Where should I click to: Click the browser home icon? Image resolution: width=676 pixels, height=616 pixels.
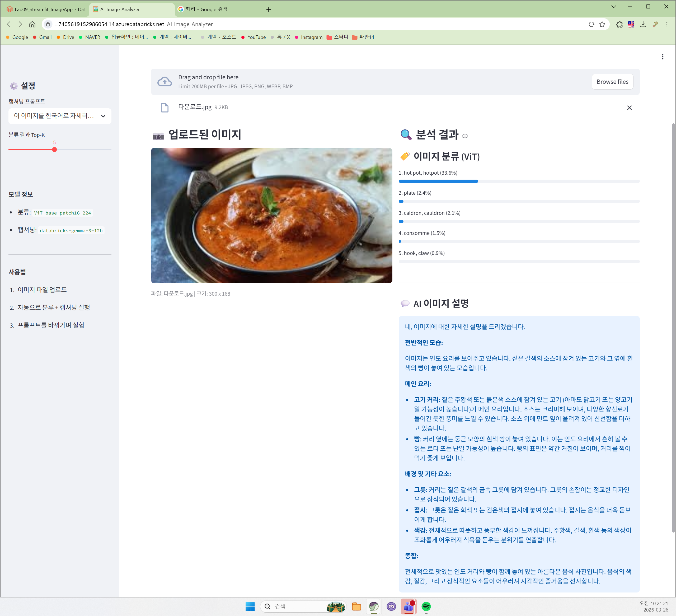[x=32, y=24]
